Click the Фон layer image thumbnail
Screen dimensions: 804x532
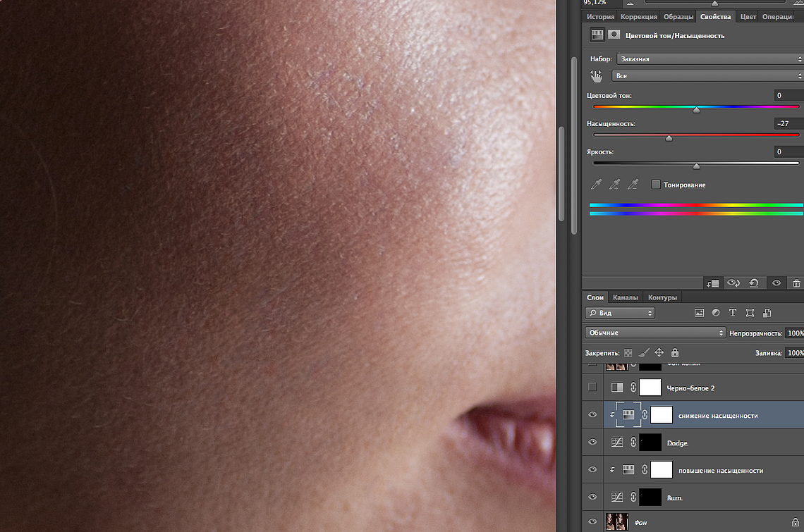pyautogui.click(x=617, y=521)
